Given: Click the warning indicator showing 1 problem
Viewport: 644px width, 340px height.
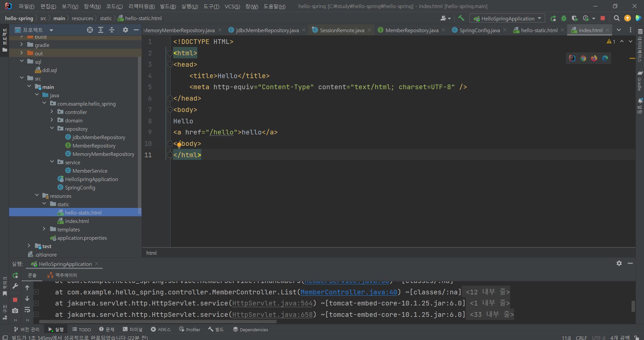Looking at the screenshot, I should (x=611, y=41).
